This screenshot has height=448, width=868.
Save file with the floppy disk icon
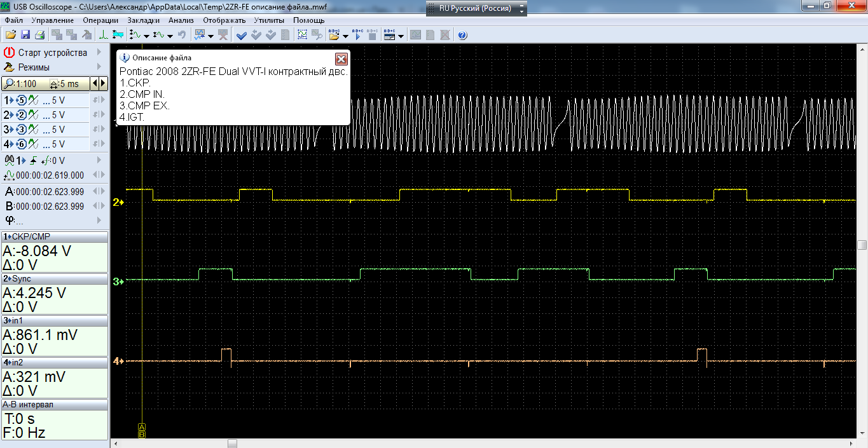coord(25,35)
